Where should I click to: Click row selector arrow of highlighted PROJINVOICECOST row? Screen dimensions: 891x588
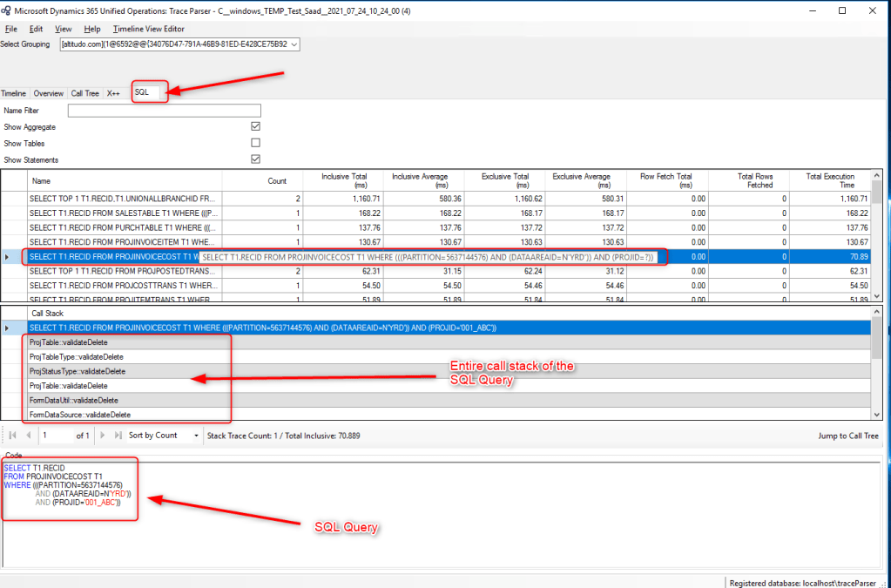tap(8, 257)
